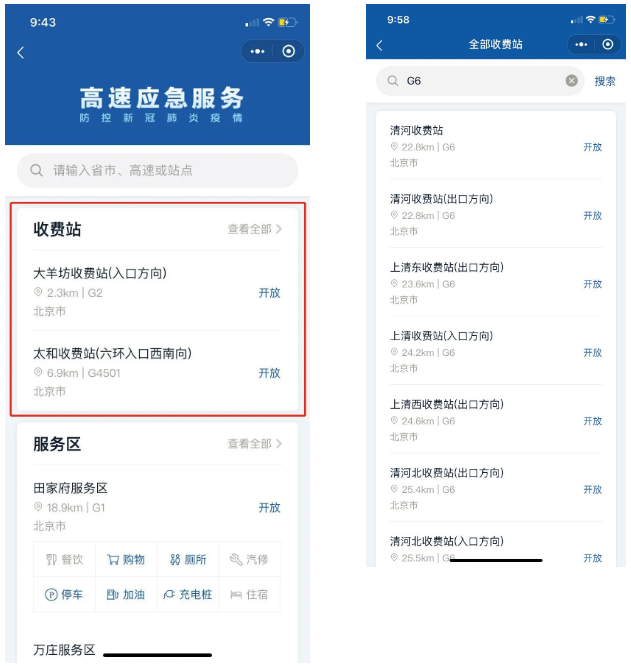Image resolution: width=631 pixels, height=668 pixels.
Task: Expand 查看全部 for 收费站 section
Action: (255, 229)
